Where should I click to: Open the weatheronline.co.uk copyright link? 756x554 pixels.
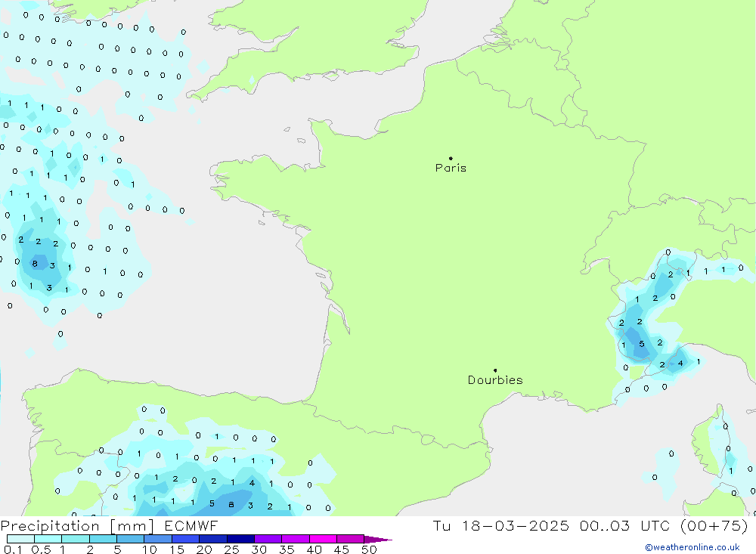[692, 547]
